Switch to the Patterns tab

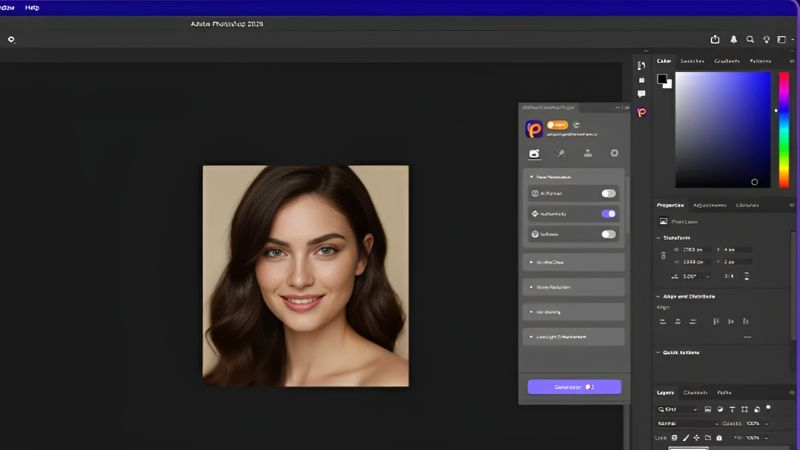760,61
